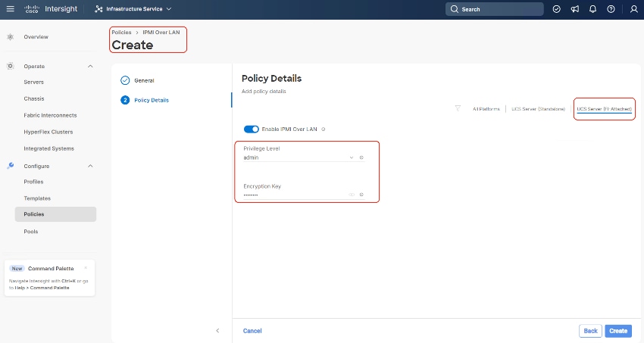
Task: Click the platform filter funnel icon
Action: 458,108
